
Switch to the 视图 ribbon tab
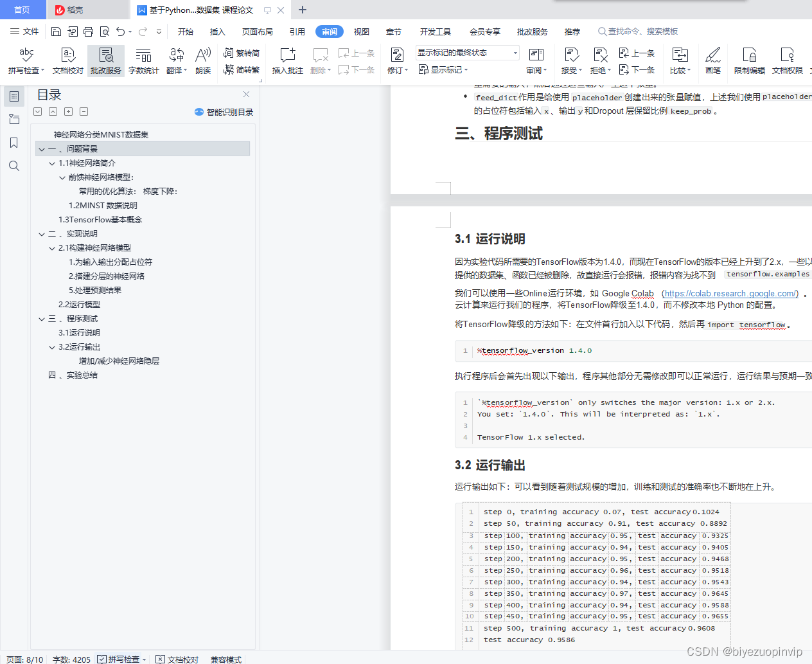[361, 31]
